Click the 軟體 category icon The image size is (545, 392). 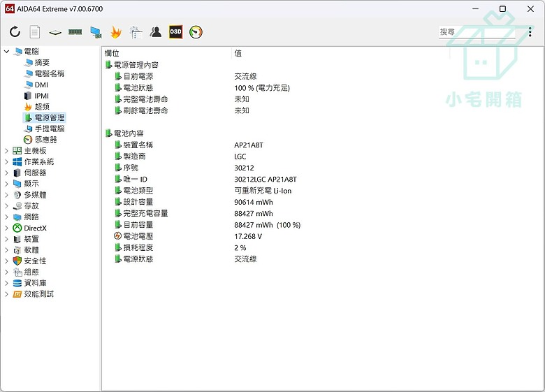pyautogui.click(x=17, y=250)
